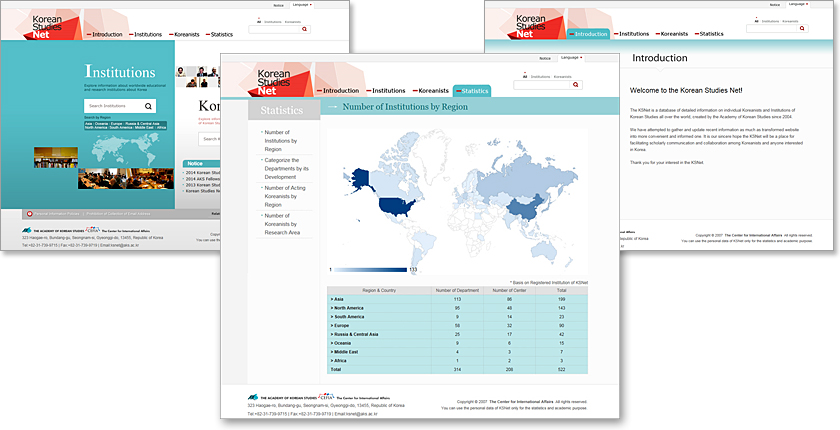Expand the North America table row
The width and height of the screenshot is (840, 430).
[x=347, y=308]
